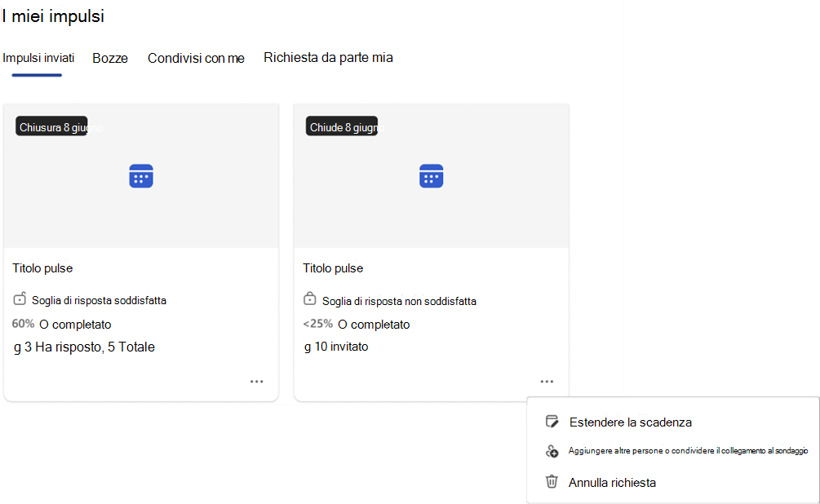Click the add-people icon in the context menu
Screen dimensions: 820x504
coord(552,451)
